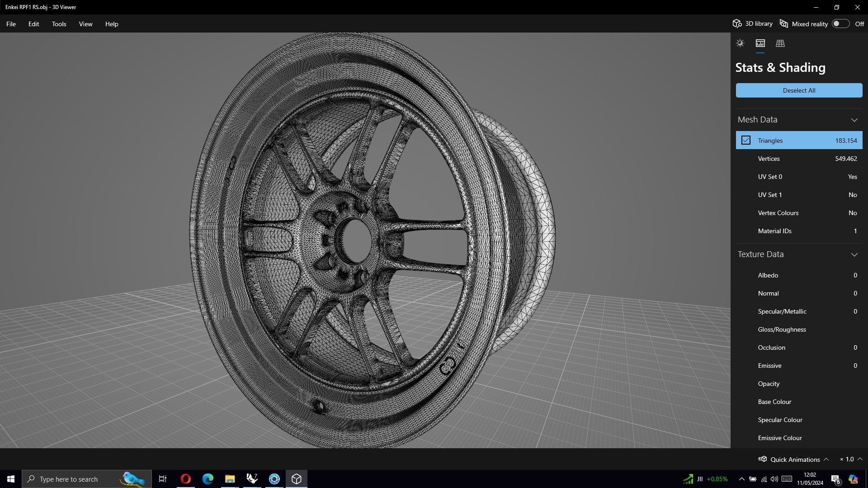Select the Albedo texture row
This screenshot has width=868, height=488.
click(x=799, y=275)
